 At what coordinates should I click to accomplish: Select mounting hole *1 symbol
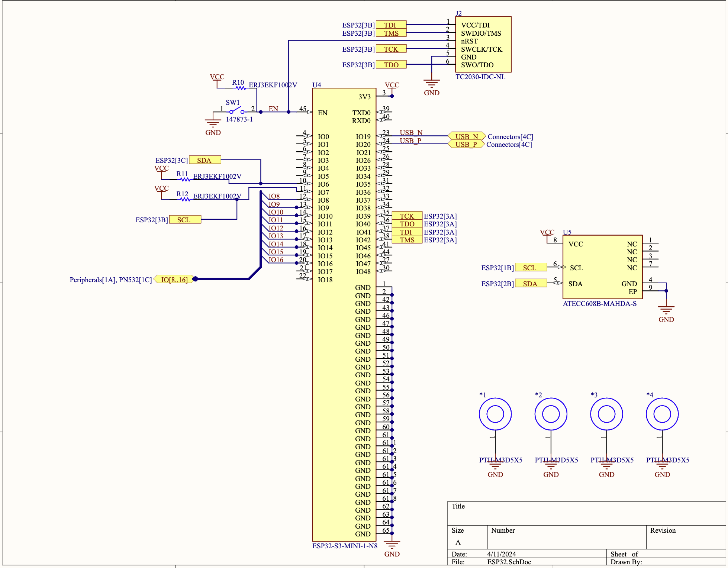495,414
